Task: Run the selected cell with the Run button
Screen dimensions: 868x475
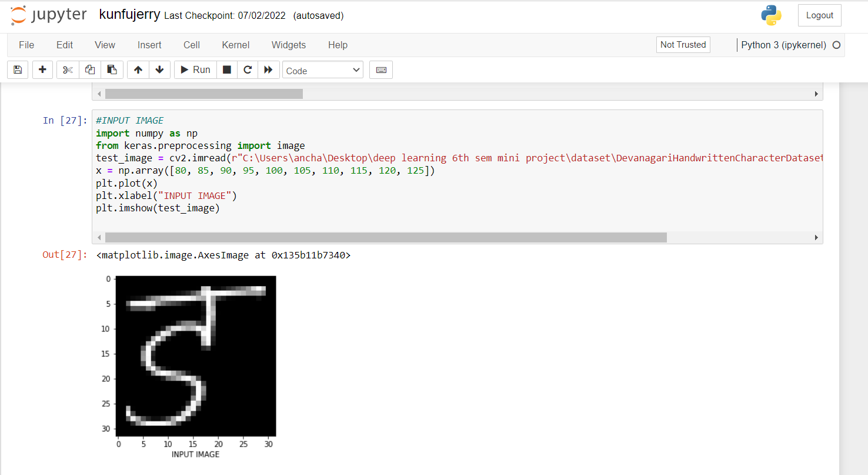Action: pos(195,69)
